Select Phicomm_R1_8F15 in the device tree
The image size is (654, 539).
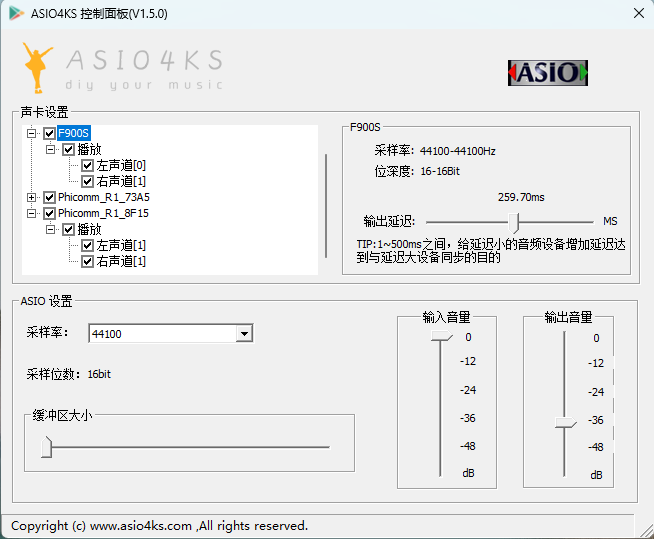pos(103,214)
